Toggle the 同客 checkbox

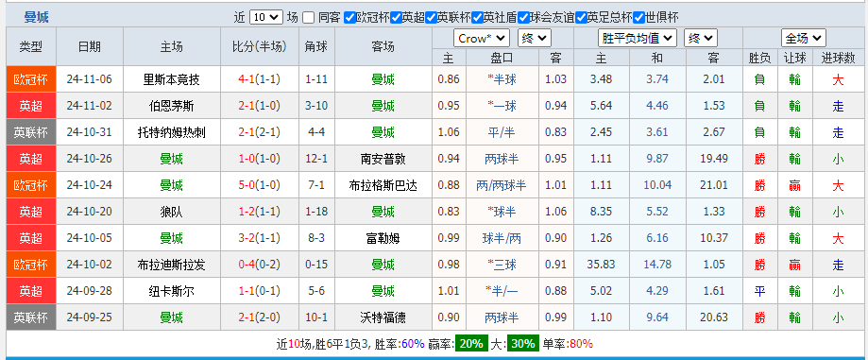tap(309, 17)
